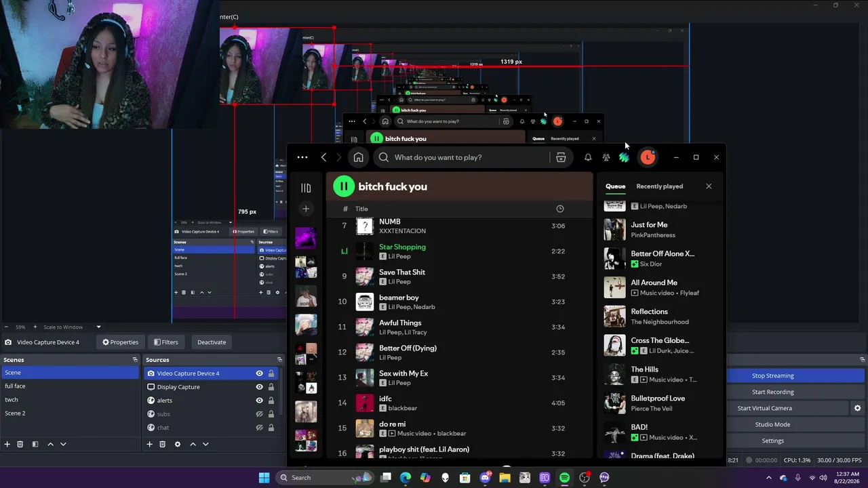This screenshot has height=488, width=868.
Task: Open the Spotify profile avatar menu
Action: pos(648,157)
